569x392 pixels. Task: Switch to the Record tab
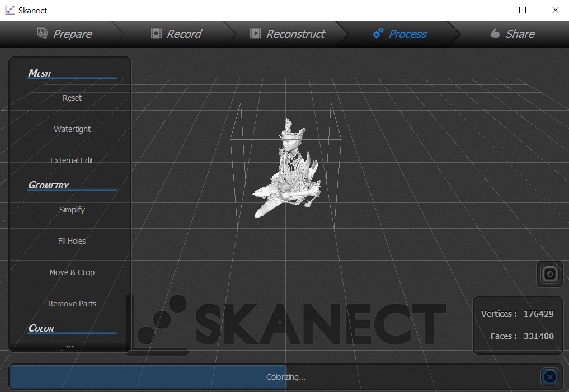tap(176, 34)
